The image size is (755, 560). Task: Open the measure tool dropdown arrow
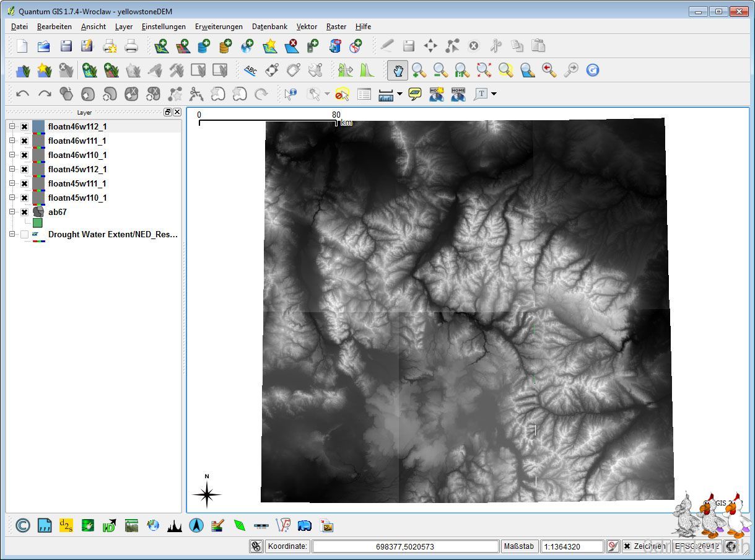tap(399, 94)
